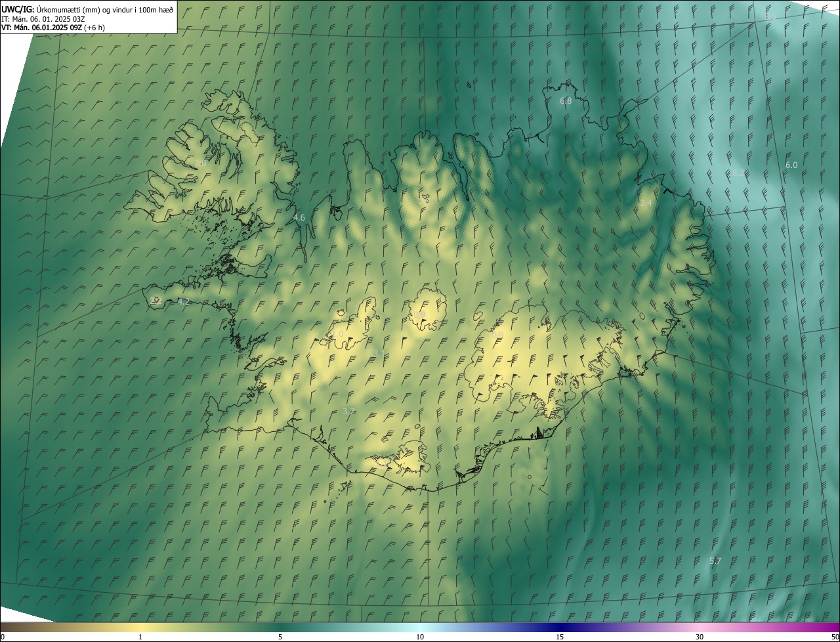Click the 5 tick label on the color scale
This screenshot has width=840, height=642.
click(280, 637)
